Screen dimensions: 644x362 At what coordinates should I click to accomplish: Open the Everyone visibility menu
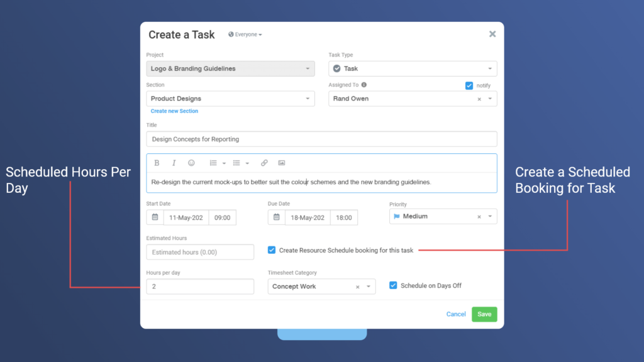click(245, 35)
